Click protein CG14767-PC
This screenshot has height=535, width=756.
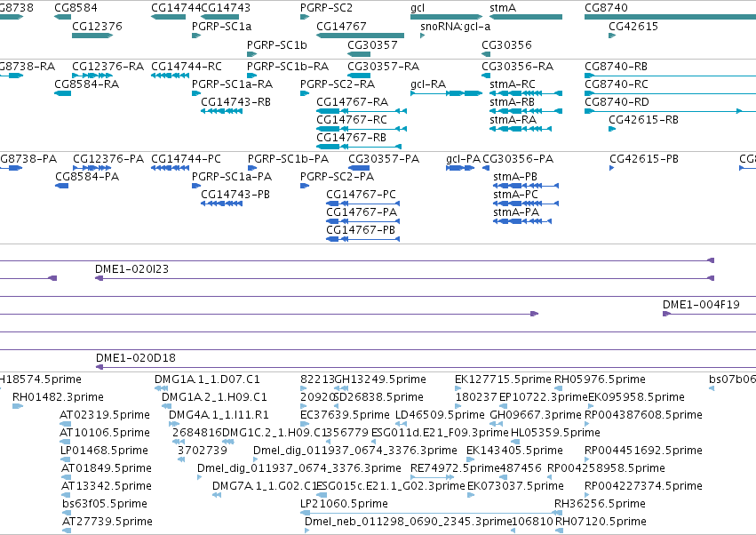pyautogui.click(x=361, y=195)
